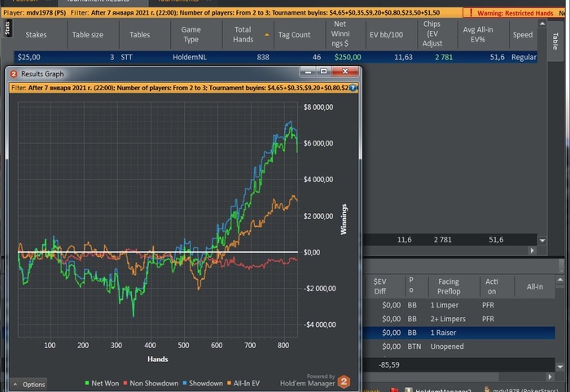Sort by Chips (EV Adjust column header
This screenshot has height=392, width=570.
[x=432, y=34]
